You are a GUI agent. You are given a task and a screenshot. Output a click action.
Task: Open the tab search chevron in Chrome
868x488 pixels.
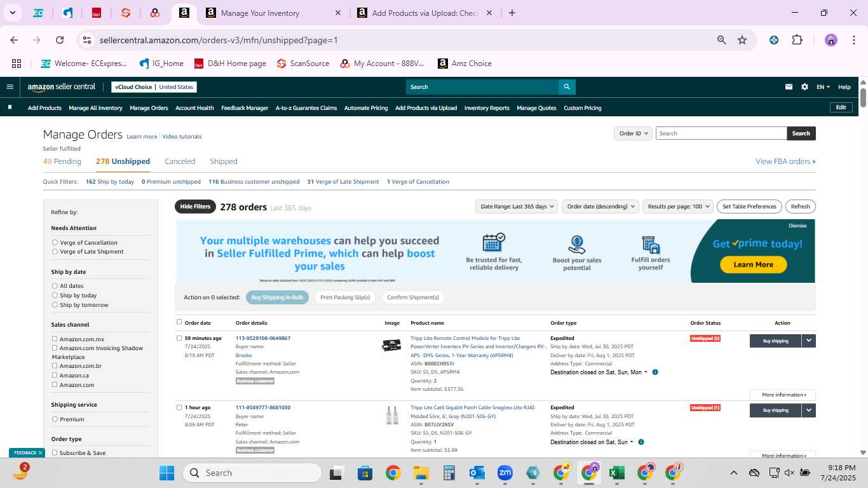tap(12, 13)
